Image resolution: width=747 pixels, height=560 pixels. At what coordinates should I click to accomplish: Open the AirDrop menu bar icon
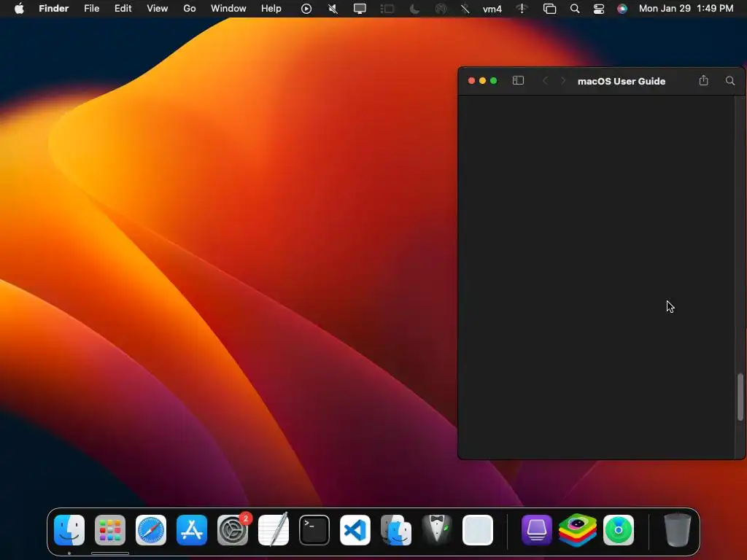[441, 9]
